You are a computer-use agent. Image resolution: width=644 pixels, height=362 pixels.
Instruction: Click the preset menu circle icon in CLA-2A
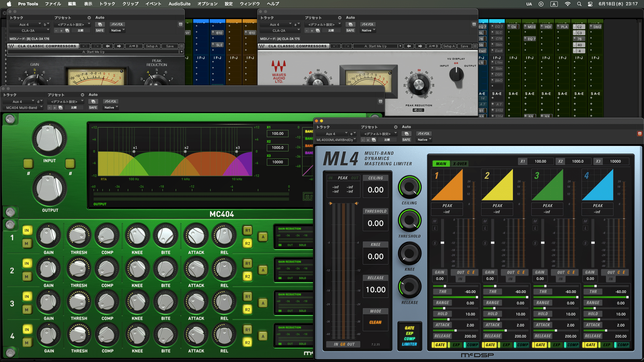pos(340,18)
